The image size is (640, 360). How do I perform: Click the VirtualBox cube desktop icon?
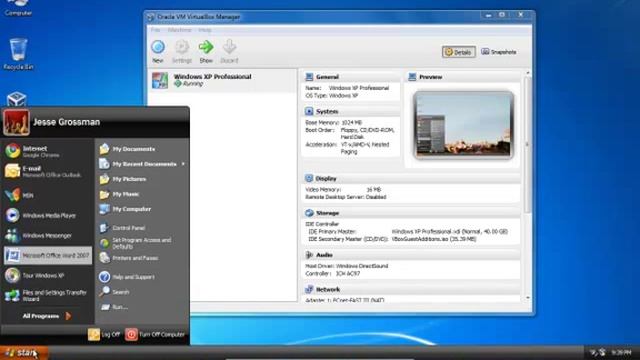(17, 99)
